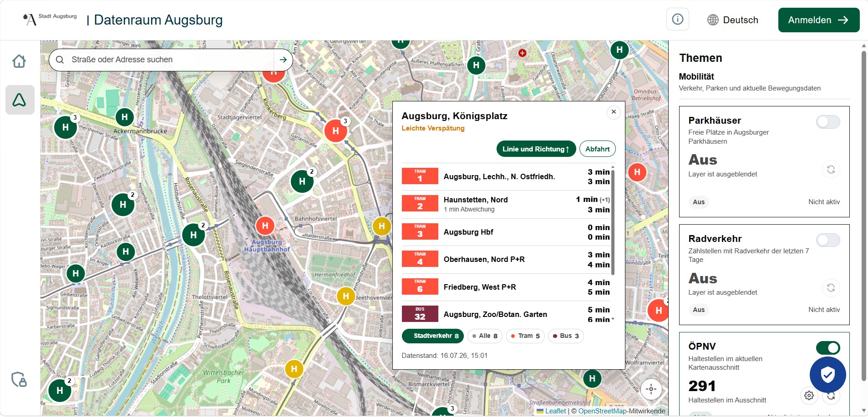Sort departures by Abfahrt
The width and height of the screenshot is (868, 417).
click(597, 149)
